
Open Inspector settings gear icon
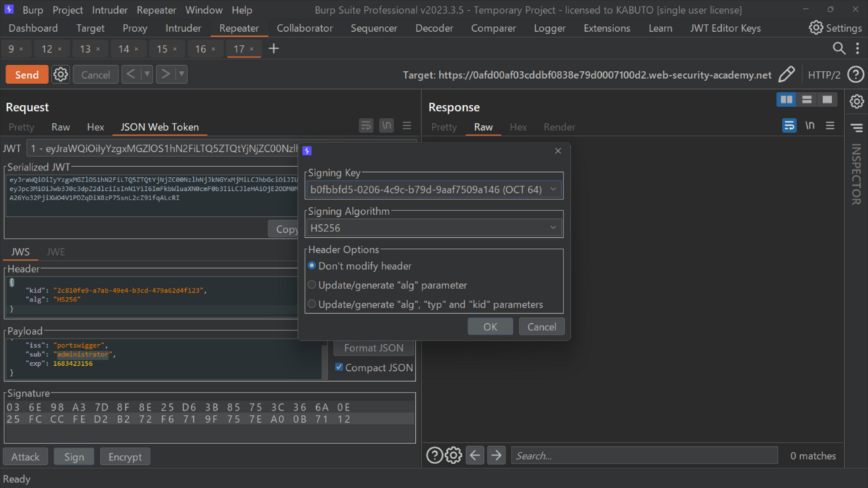click(x=856, y=101)
